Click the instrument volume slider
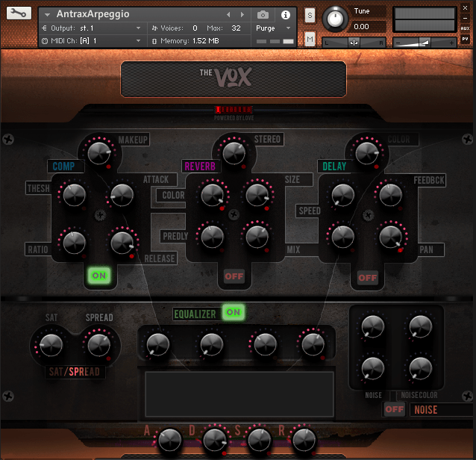This screenshot has width=476, height=460. click(425, 43)
